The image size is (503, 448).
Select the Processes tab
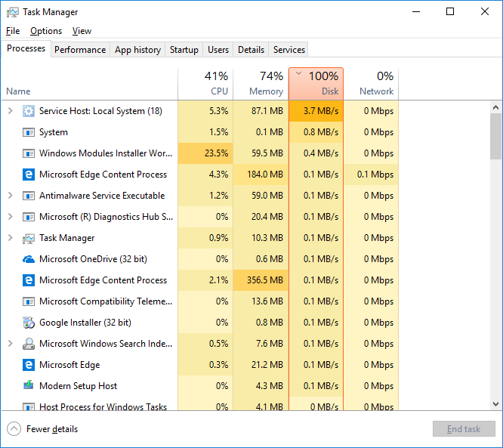26,48
